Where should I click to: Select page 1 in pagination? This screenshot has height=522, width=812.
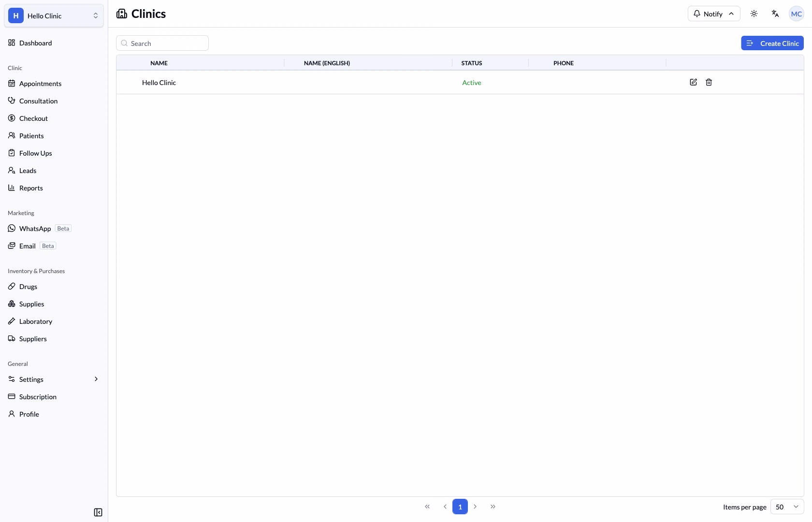pos(460,507)
